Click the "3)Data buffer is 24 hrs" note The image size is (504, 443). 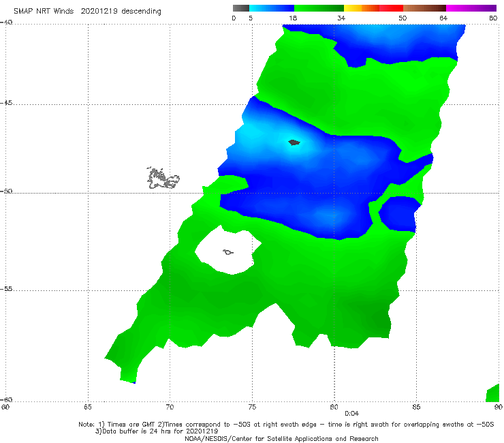point(157,431)
